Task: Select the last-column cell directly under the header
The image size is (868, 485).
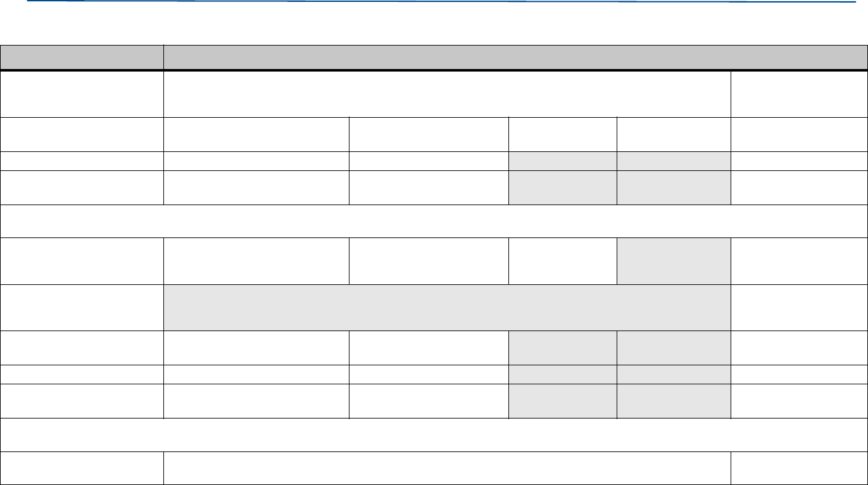Action: [x=799, y=94]
